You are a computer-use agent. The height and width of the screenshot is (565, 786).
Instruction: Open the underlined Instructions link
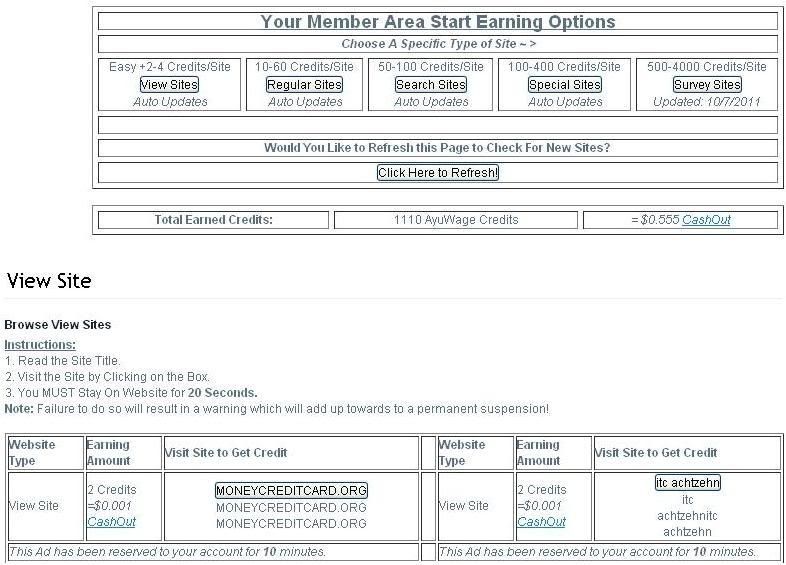40,345
